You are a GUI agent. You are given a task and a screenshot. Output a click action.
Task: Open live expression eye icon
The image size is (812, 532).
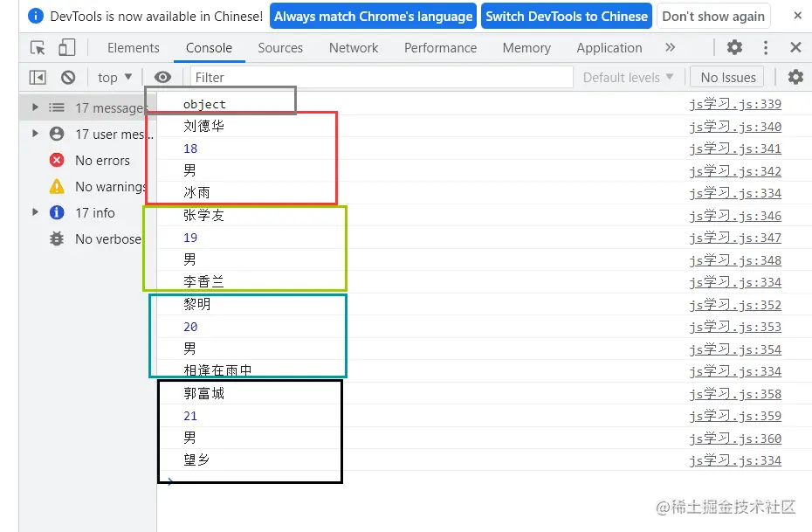[x=162, y=77]
